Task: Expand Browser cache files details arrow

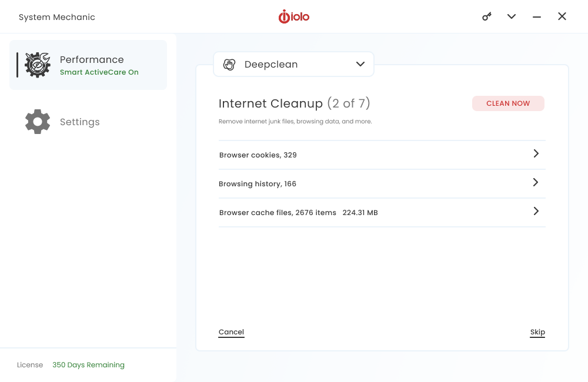Action: point(536,211)
